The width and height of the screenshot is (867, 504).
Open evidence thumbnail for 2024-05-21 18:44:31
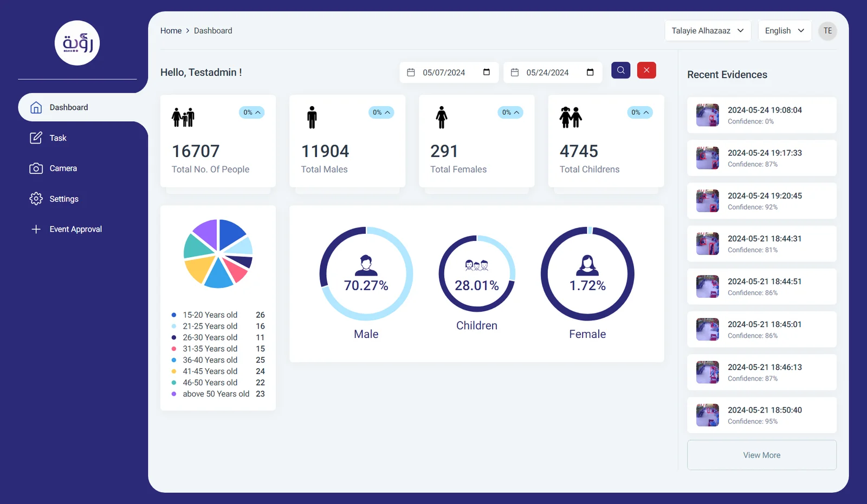[x=707, y=244]
